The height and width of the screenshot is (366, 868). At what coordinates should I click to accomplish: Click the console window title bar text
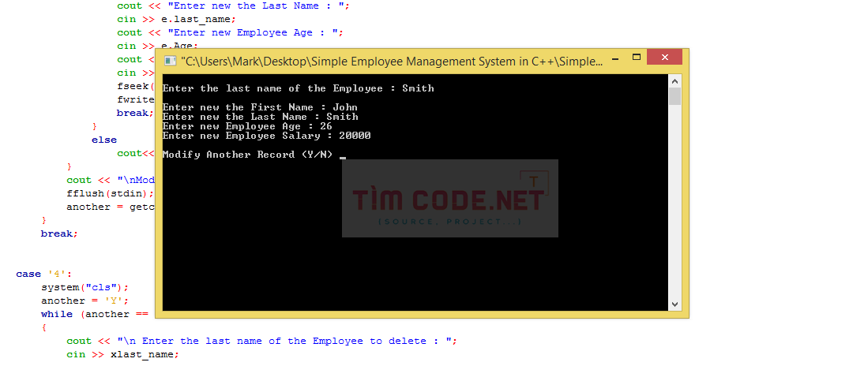[x=392, y=62]
